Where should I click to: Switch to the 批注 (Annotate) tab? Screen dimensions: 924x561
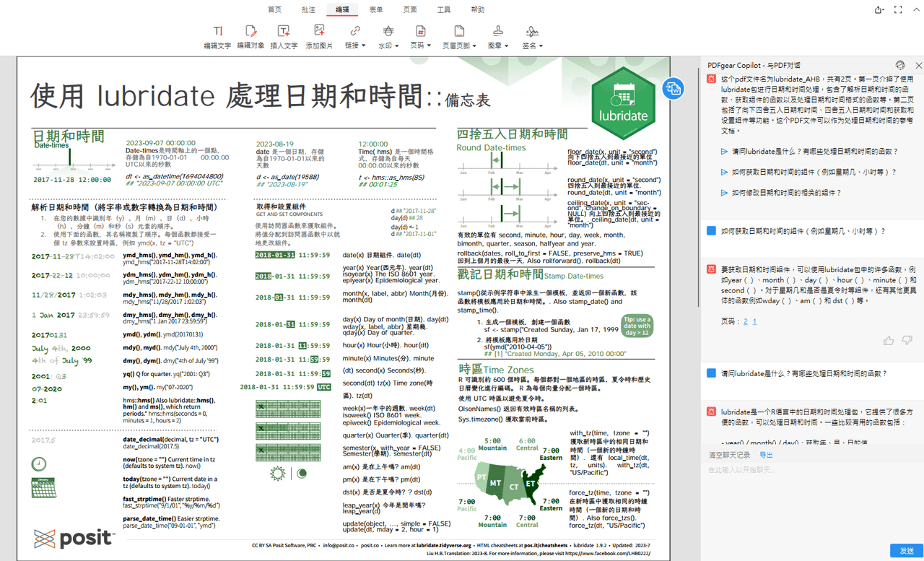pyautogui.click(x=308, y=10)
